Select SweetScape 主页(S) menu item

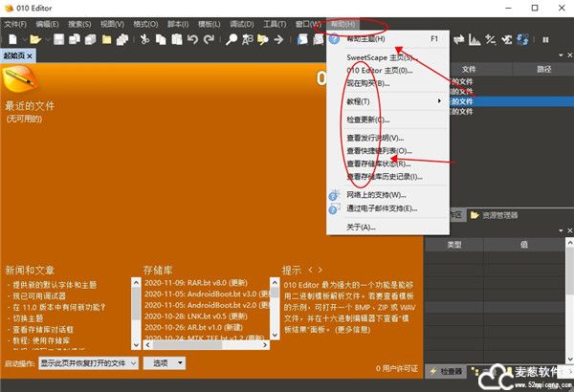tap(388, 57)
